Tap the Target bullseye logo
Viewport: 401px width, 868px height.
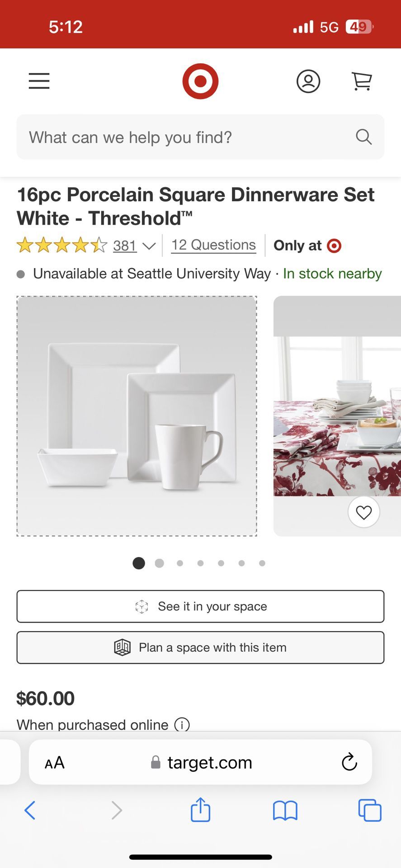coord(200,81)
